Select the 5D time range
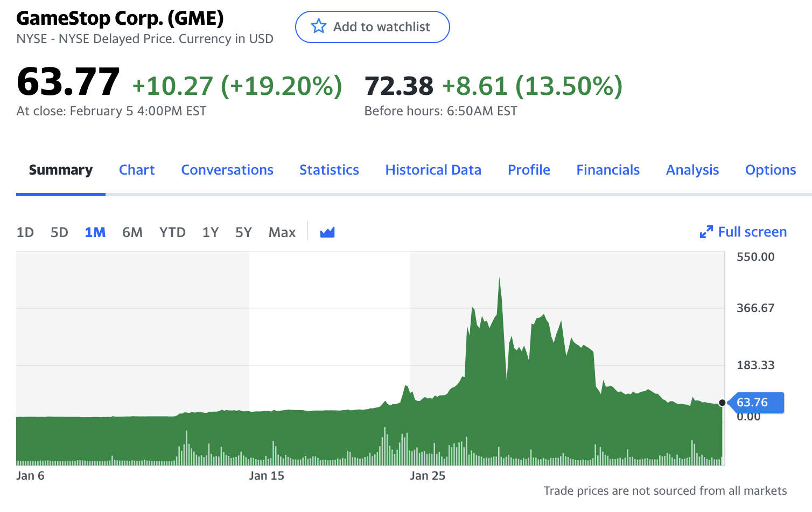 point(59,232)
